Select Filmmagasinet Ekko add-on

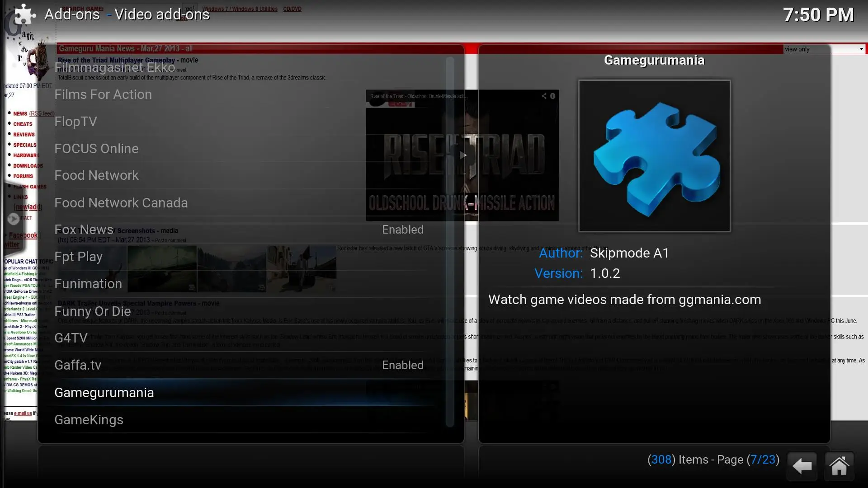pos(241,67)
